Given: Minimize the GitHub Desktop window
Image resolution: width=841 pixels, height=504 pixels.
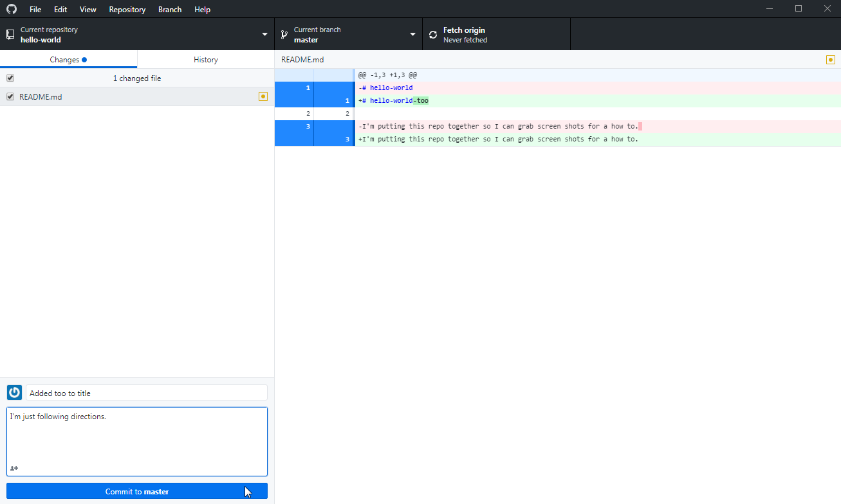Looking at the screenshot, I should 769,8.
